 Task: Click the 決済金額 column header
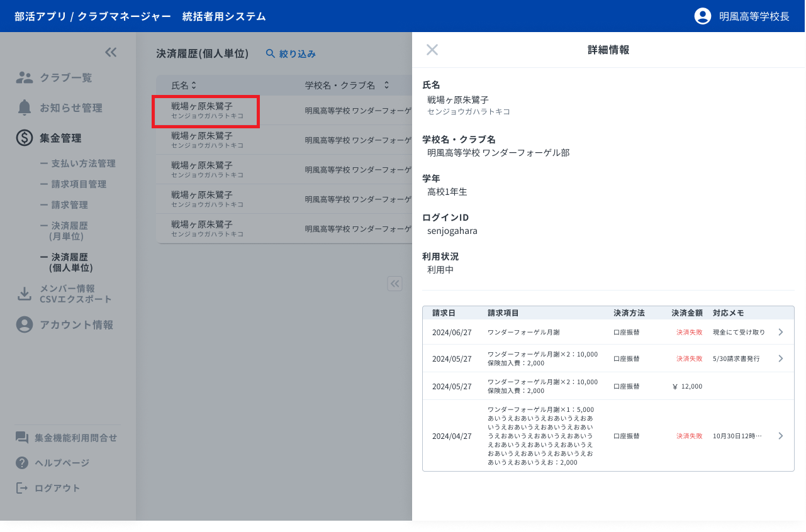pyautogui.click(x=688, y=313)
